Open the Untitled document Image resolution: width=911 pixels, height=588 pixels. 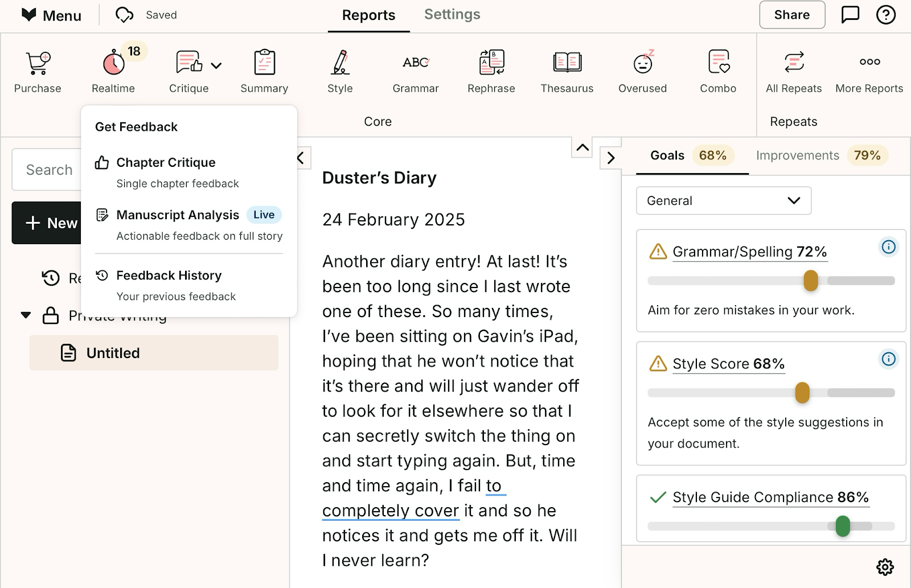pos(112,352)
